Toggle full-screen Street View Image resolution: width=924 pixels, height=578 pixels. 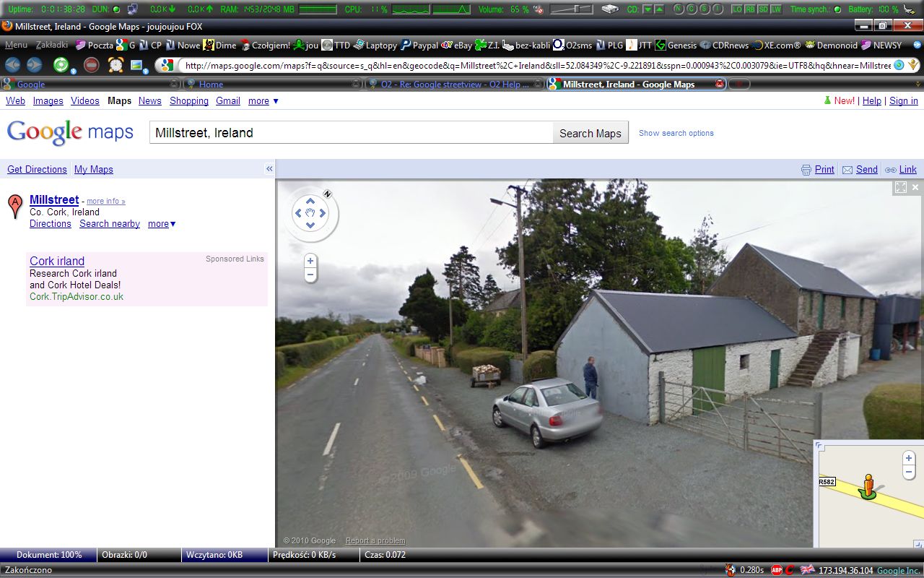[901, 187]
